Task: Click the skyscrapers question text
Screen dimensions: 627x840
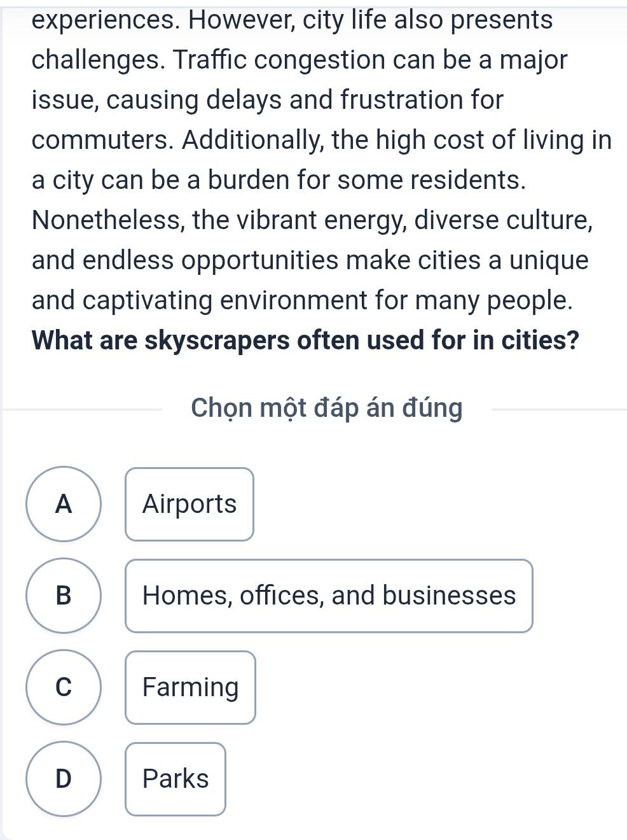Action: [305, 340]
